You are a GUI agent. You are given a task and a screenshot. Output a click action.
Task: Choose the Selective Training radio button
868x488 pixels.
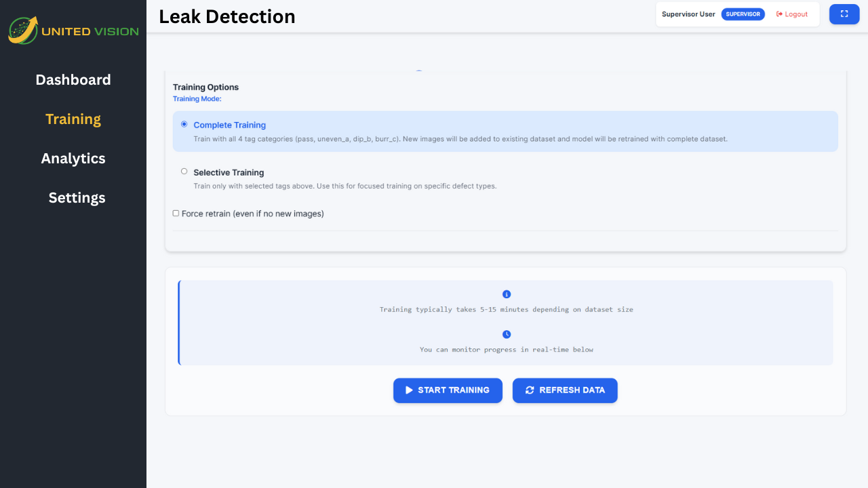pyautogui.click(x=184, y=171)
